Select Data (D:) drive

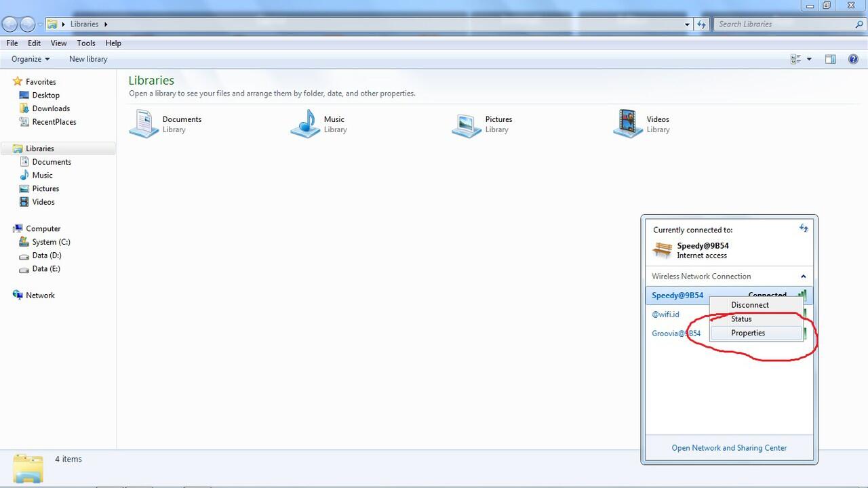coord(46,256)
